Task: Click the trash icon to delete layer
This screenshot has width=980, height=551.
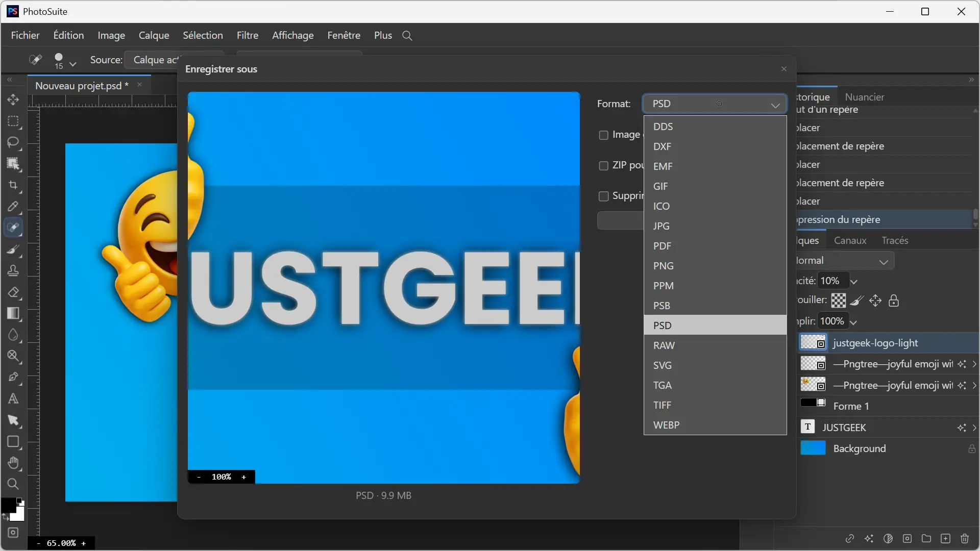Action: tap(965, 538)
